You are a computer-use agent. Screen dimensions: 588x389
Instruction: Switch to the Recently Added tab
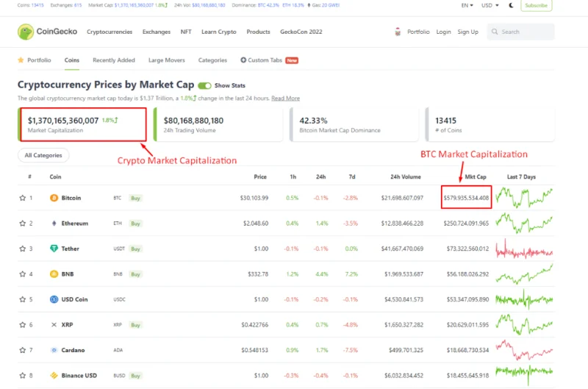[x=114, y=60]
